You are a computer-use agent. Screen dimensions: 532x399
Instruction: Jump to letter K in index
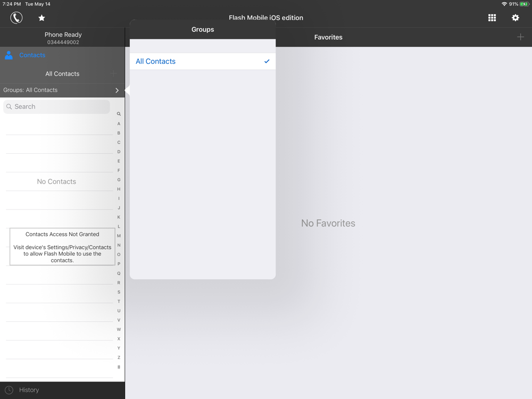(119, 217)
